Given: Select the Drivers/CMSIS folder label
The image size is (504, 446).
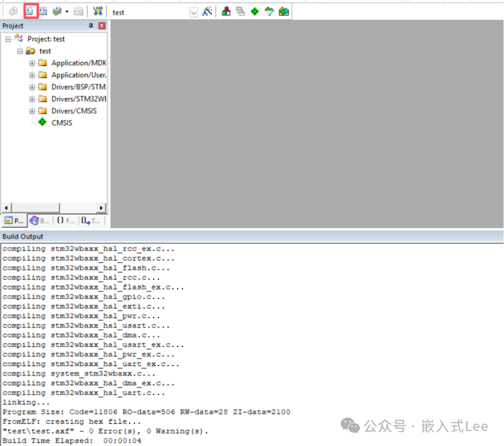Looking at the screenshot, I should (x=74, y=111).
